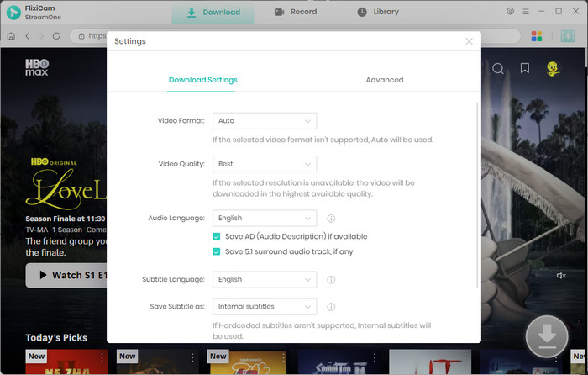This screenshot has width=588, height=375.
Task: Show info for Audio Language
Action: click(x=331, y=218)
